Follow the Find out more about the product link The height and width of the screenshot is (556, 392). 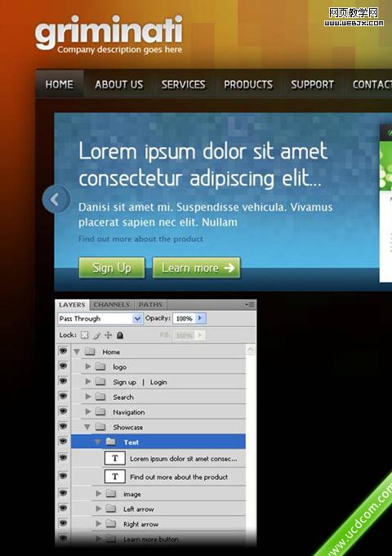click(140, 239)
